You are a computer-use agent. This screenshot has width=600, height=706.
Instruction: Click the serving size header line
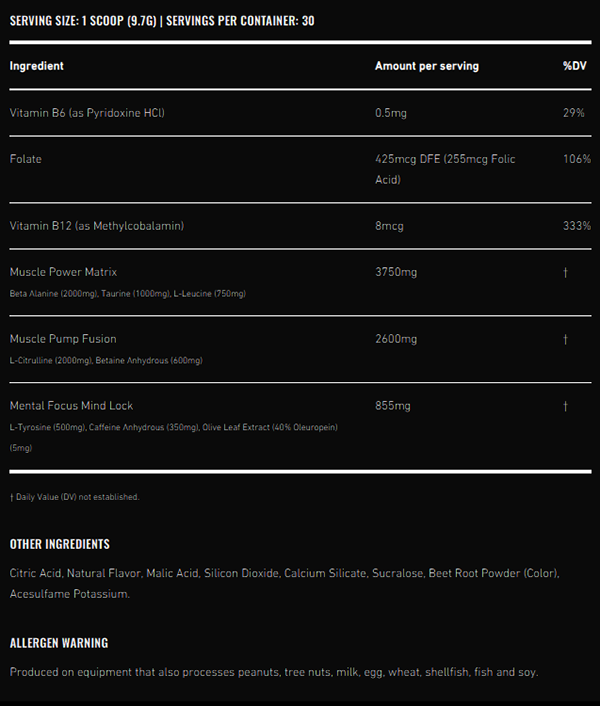pyautogui.click(x=162, y=21)
